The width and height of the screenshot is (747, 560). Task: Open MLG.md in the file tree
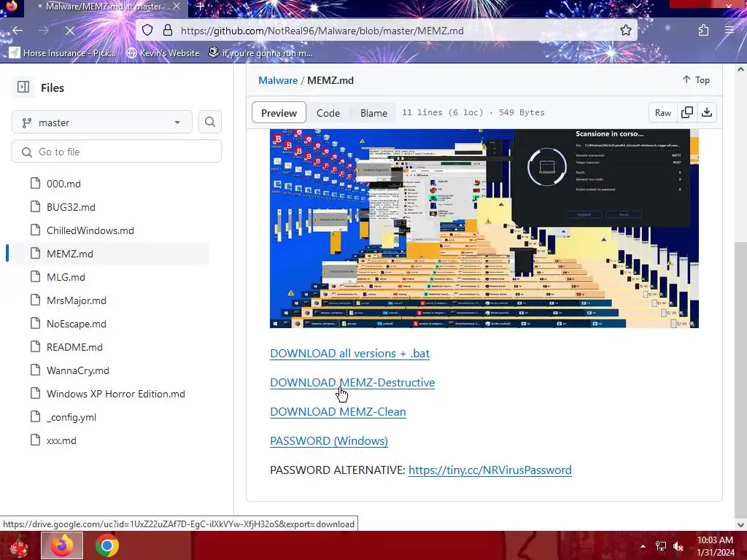(66, 277)
